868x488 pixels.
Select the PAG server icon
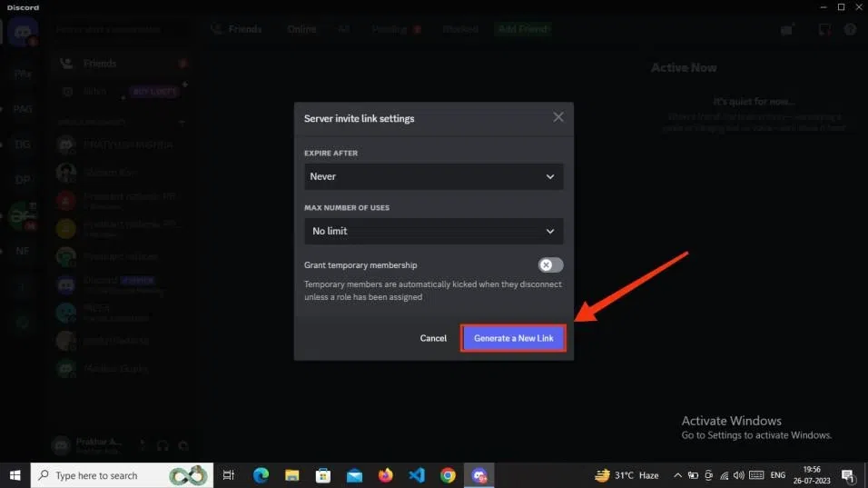pyautogui.click(x=23, y=108)
